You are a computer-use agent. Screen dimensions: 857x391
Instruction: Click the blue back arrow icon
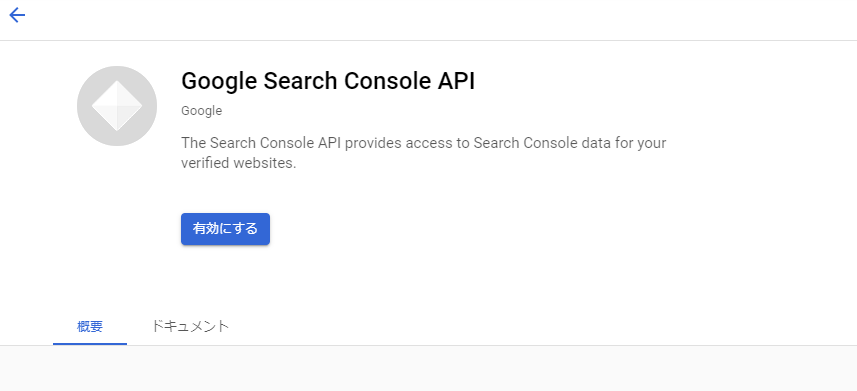[17, 15]
